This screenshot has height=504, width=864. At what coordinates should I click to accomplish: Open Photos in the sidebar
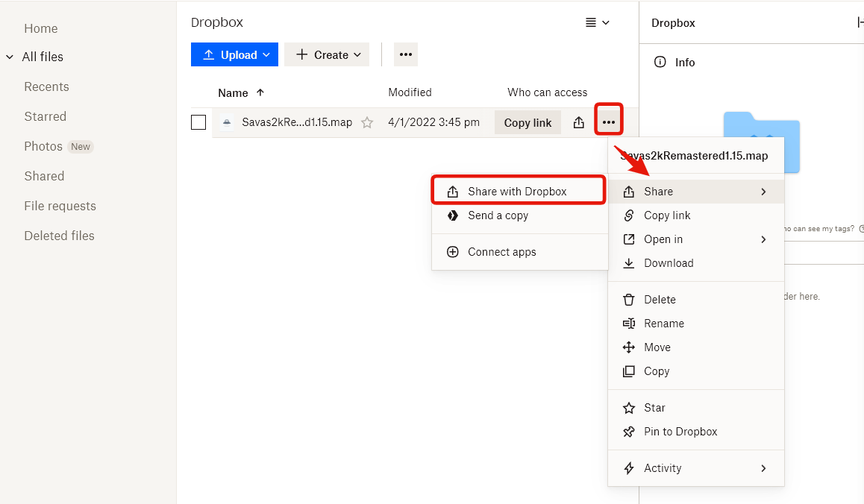[43, 146]
